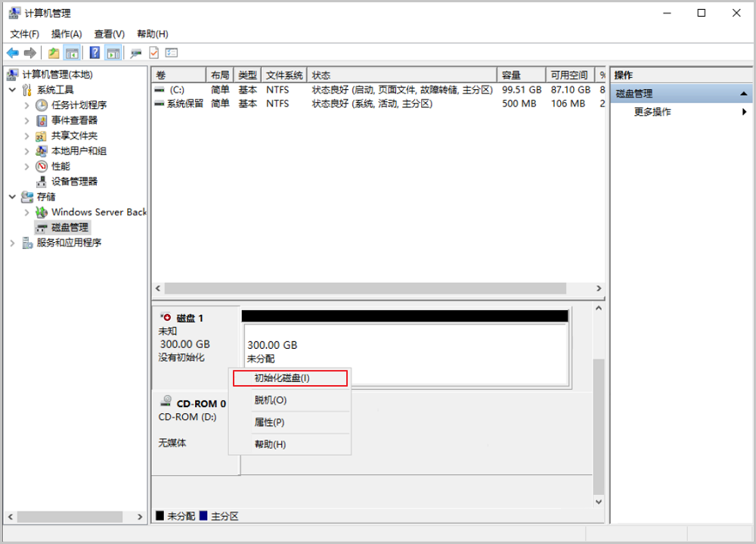Open the 操作(A) menu

[67, 34]
